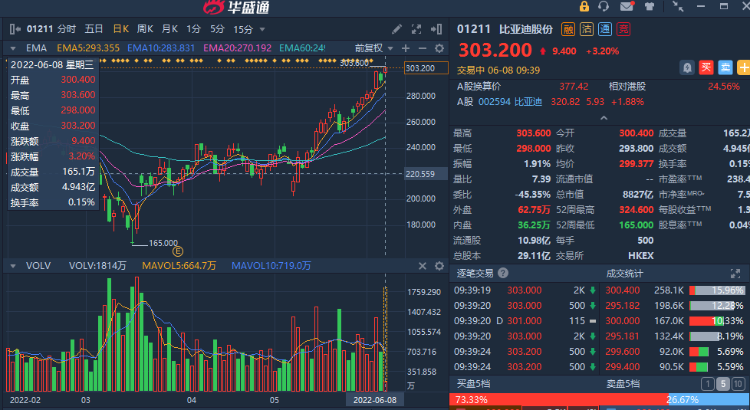The image size is (750, 410).
Task: Switch to 15分 fifteen-minute chart
Action: tap(243, 29)
